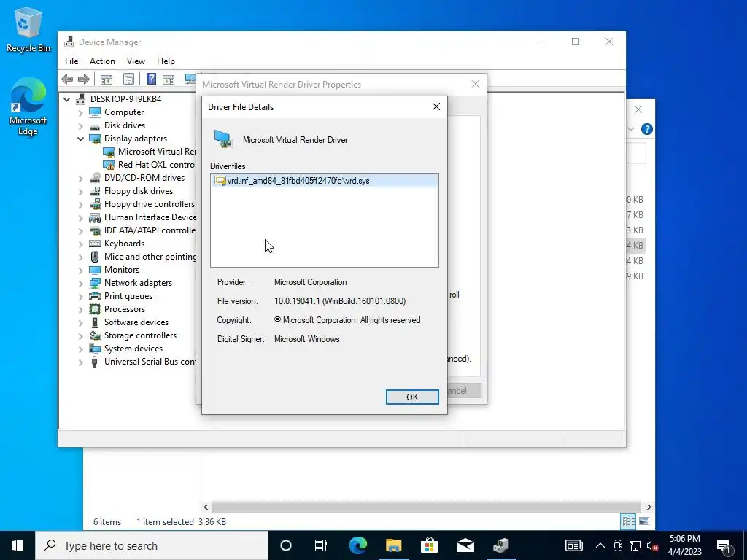Select the Microsoft Virtual Render device in tree
Image resolution: width=747 pixels, height=560 pixels.
coord(150,152)
